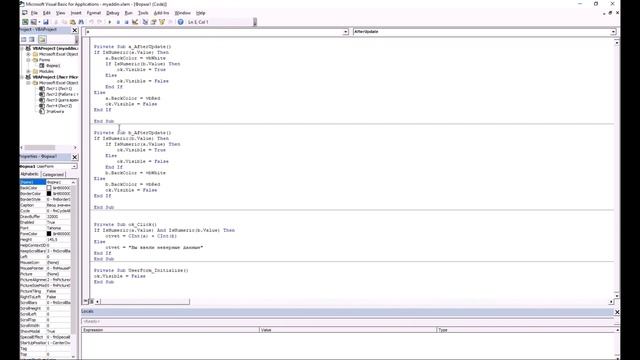Click the View Object icon in Project pane
The height and width of the screenshot is (360, 640).
click(32, 40)
